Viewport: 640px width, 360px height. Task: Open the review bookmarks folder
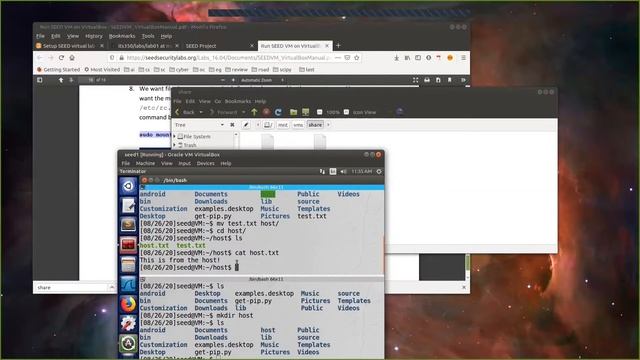click(236, 70)
